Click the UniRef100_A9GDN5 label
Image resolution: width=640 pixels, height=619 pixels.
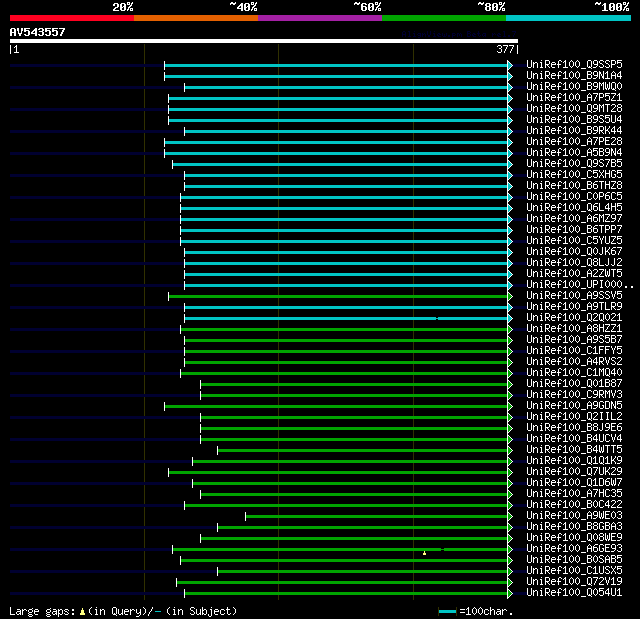click(574, 406)
